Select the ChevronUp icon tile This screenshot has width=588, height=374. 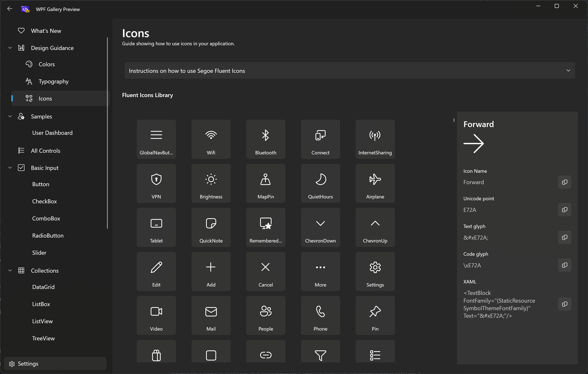pos(375,227)
